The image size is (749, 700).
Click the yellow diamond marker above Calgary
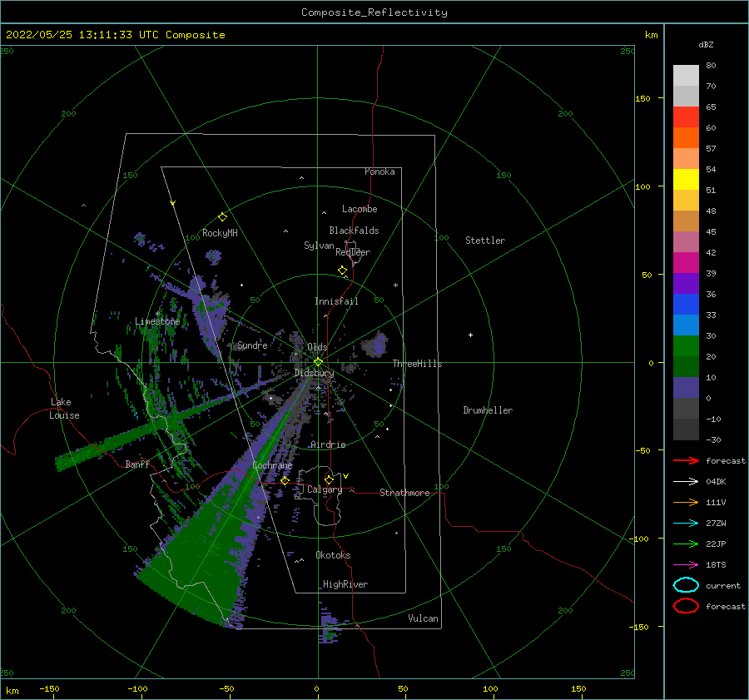(x=329, y=479)
